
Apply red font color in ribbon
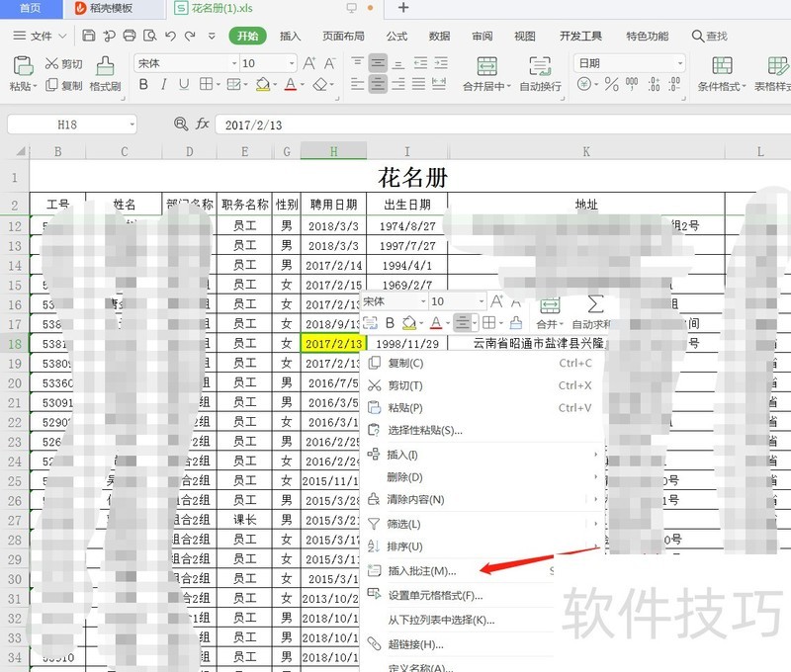[290, 84]
